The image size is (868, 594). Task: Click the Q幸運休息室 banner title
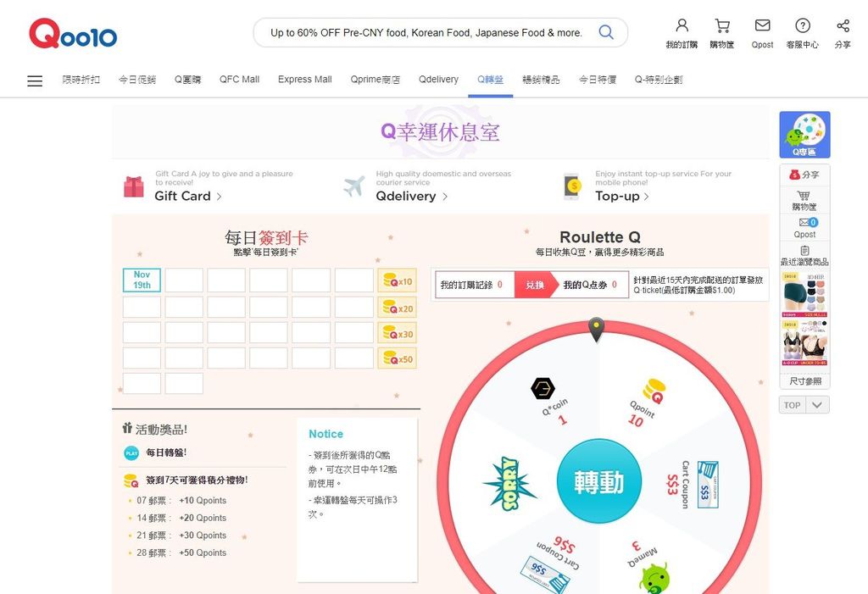click(440, 131)
